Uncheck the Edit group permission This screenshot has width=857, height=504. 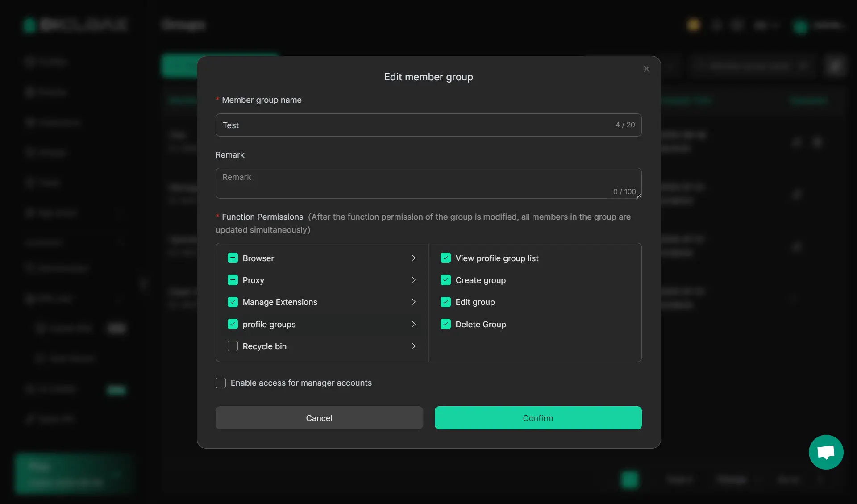[x=445, y=302]
